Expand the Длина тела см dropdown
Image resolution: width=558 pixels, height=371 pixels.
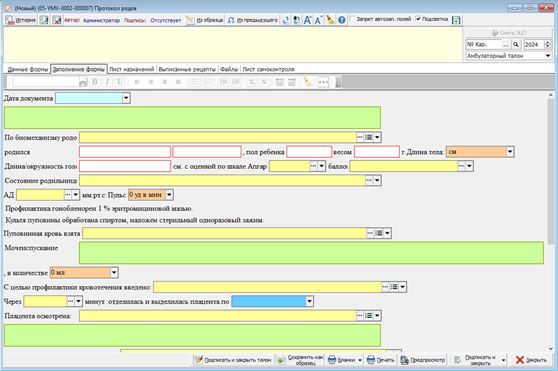coord(510,152)
